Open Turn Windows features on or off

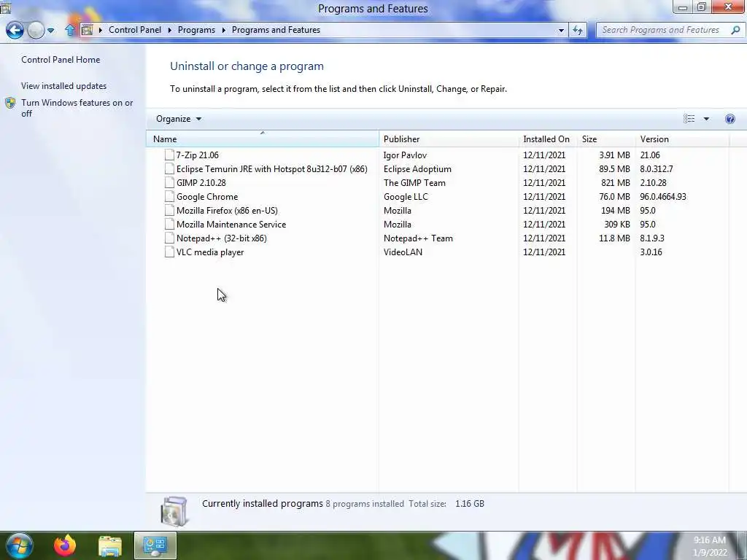[x=77, y=108]
